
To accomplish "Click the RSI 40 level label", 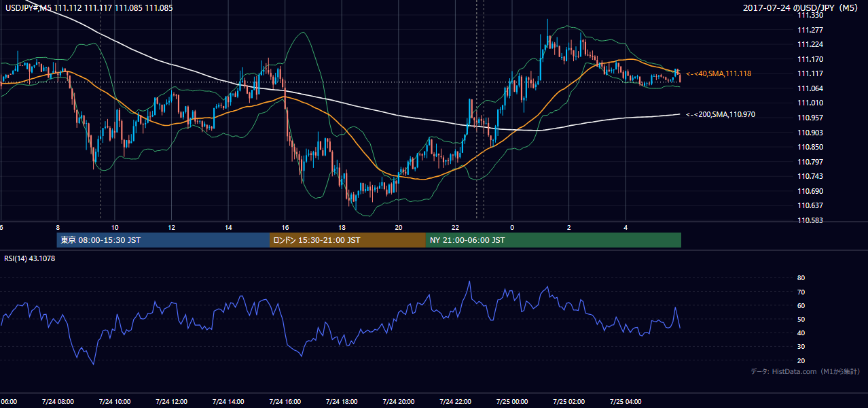I will pyautogui.click(x=801, y=333).
